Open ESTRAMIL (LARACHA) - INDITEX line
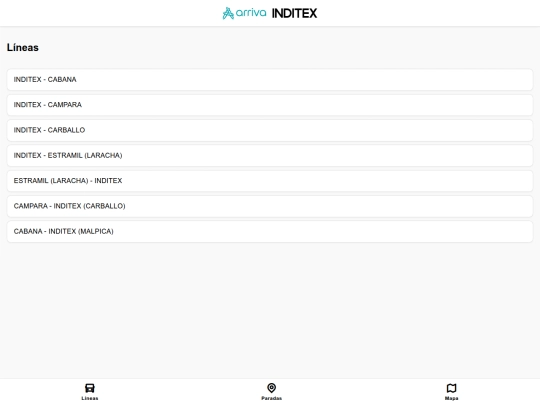This screenshot has height=405, width=540. click(x=270, y=181)
